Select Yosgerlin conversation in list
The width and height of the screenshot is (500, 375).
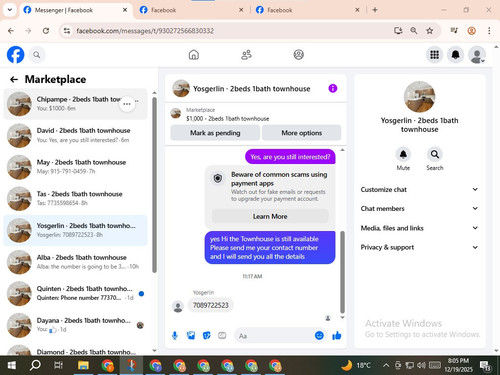point(75,230)
